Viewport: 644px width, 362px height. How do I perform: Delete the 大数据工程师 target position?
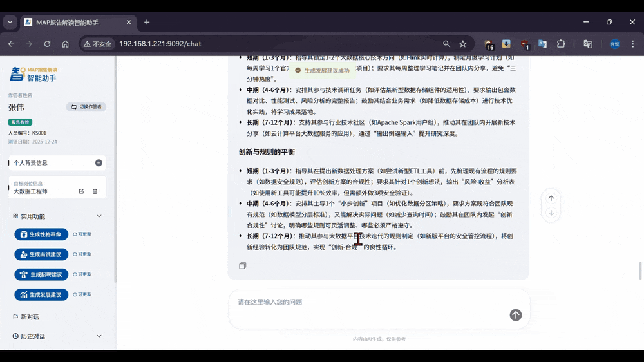95,191
